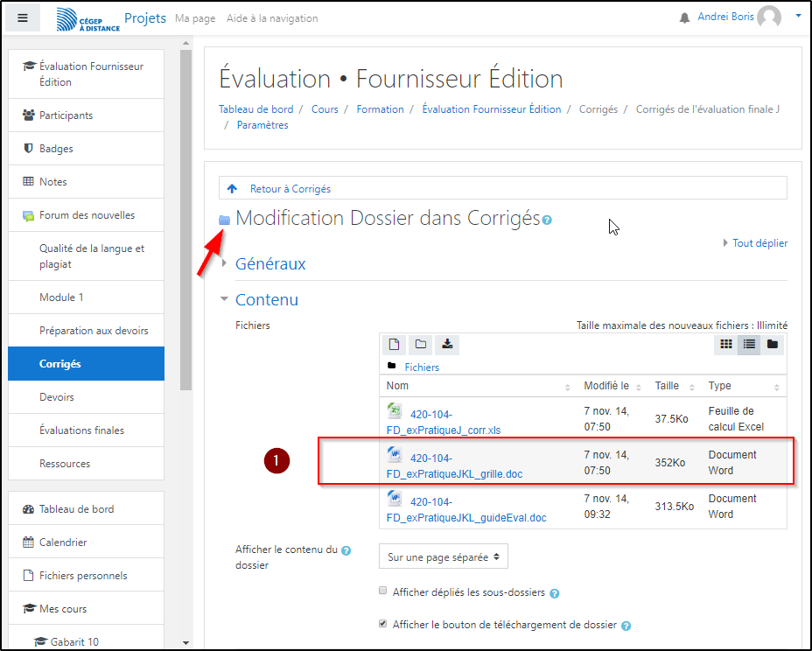This screenshot has height=651, width=812.
Task: Select Devoirs in the left navigation
Action: tap(57, 397)
